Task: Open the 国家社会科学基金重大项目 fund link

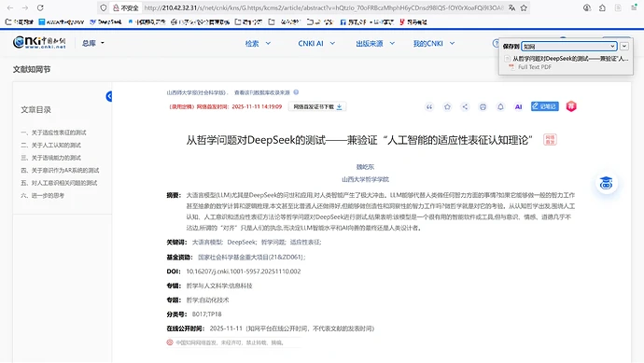Action: pyautogui.click(x=250, y=257)
